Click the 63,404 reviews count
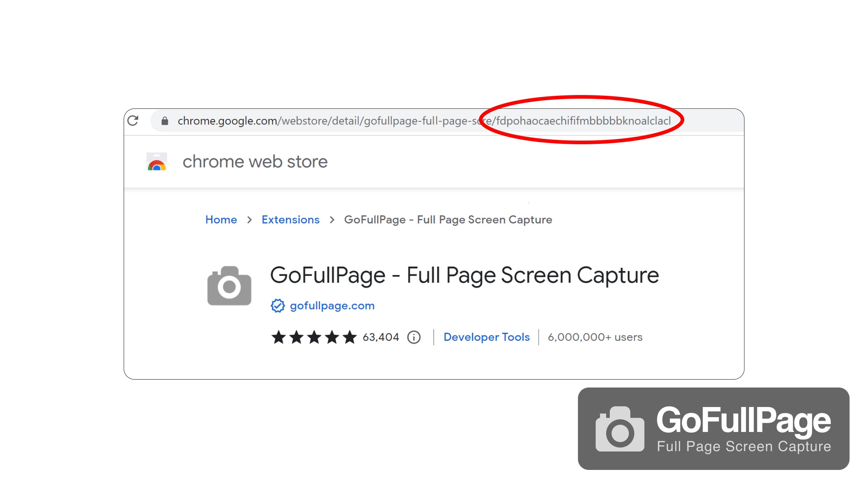This screenshot has width=868, height=488. [x=380, y=337]
